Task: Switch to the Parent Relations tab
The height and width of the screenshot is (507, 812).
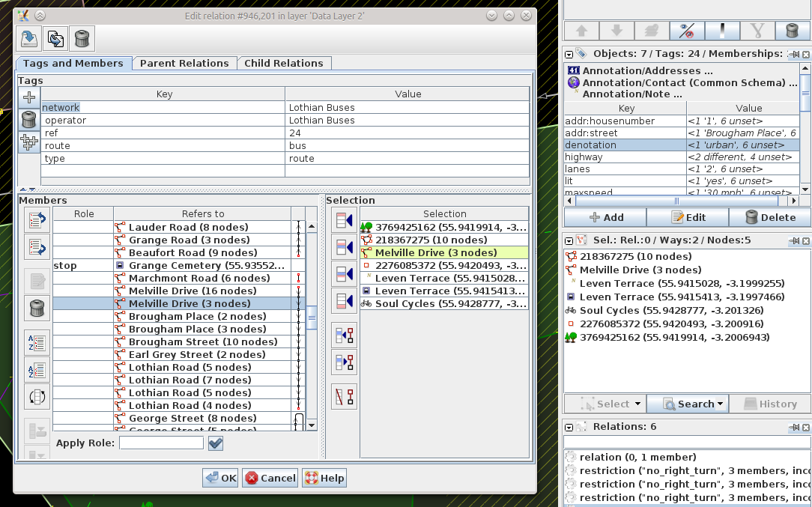Action: click(x=184, y=64)
